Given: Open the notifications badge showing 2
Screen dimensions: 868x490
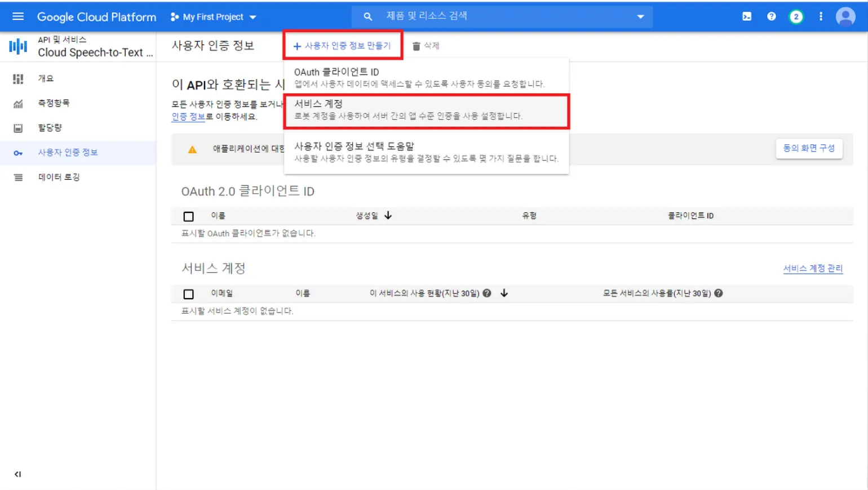Looking at the screenshot, I should pos(796,16).
